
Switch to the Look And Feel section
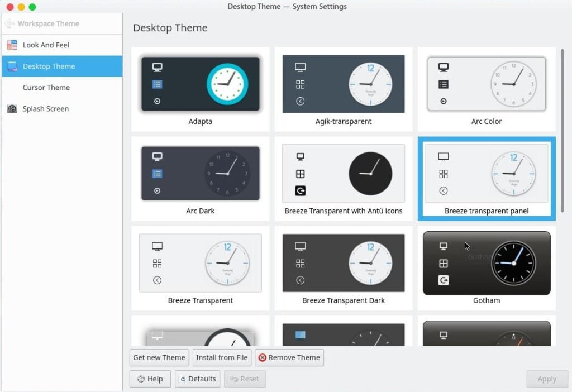point(45,45)
